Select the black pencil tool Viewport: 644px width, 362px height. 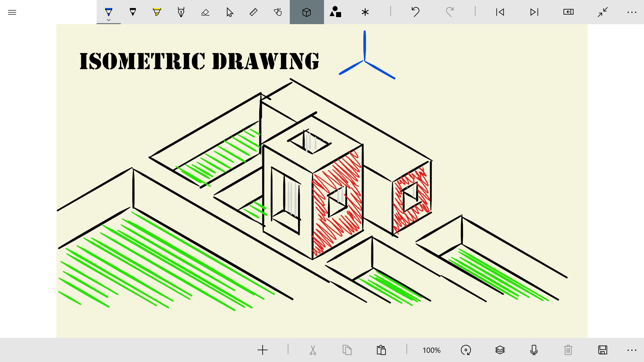point(133,12)
